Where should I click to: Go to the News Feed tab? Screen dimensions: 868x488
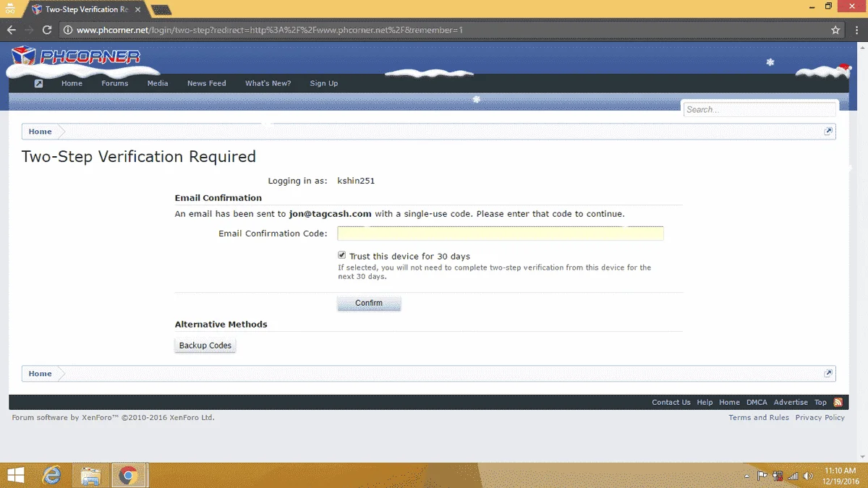click(x=207, y=83)
